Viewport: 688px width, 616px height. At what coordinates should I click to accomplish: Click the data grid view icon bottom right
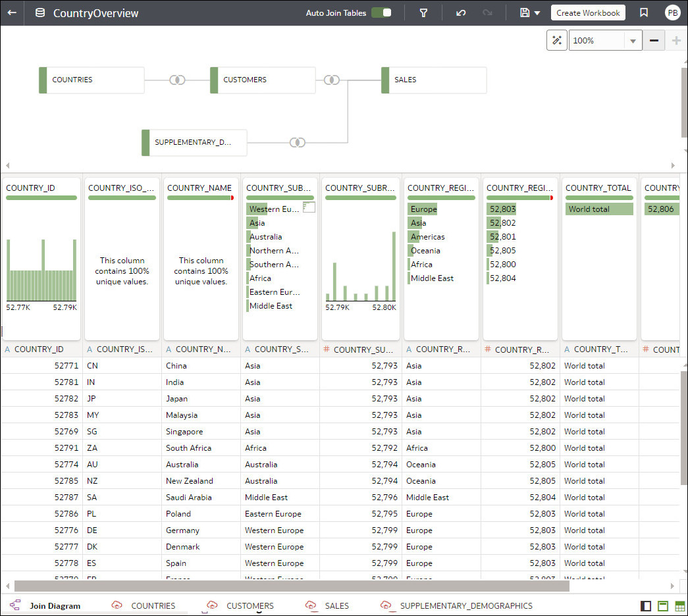pos(679,605)
